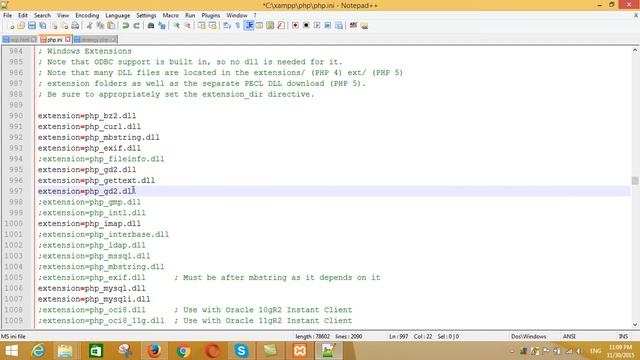Open the File menu
The image size is (640, 360).
(x=7, y=15)
